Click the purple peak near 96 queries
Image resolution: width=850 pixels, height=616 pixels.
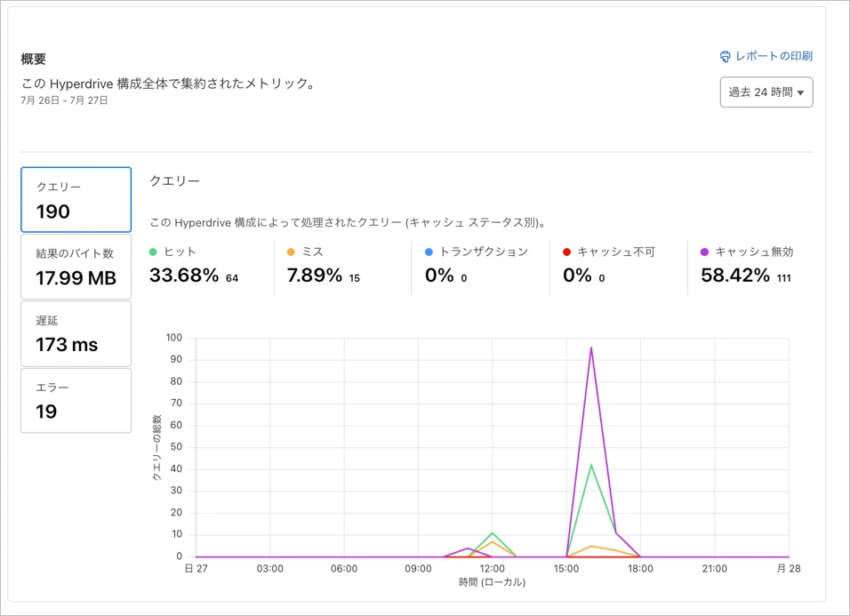pyautogui.click(x=591, y=348)
